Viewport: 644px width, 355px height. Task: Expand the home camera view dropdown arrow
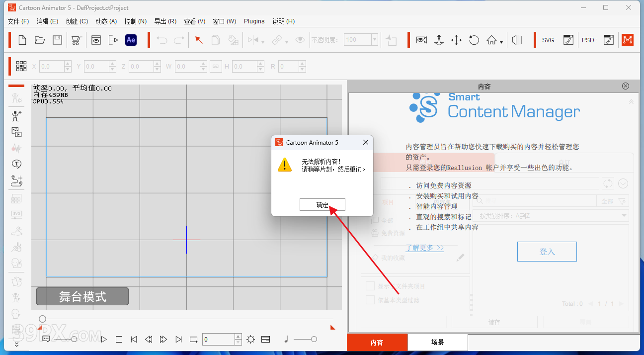coord(501,42)
